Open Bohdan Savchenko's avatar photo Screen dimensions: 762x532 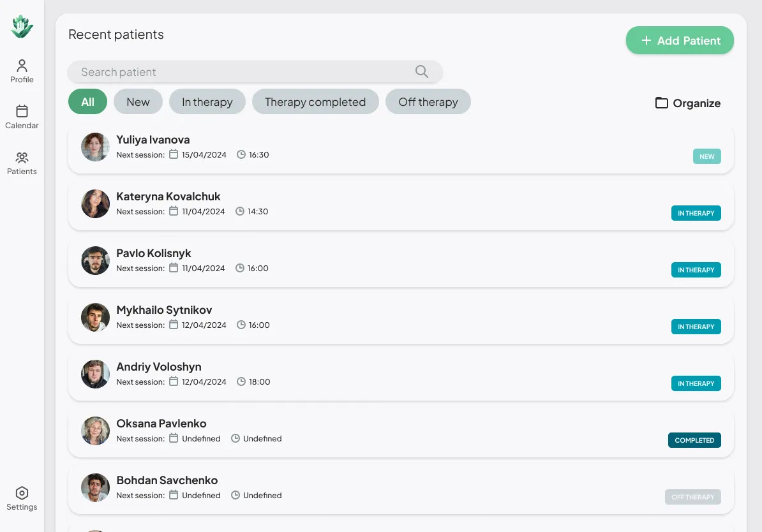(95, 488)
